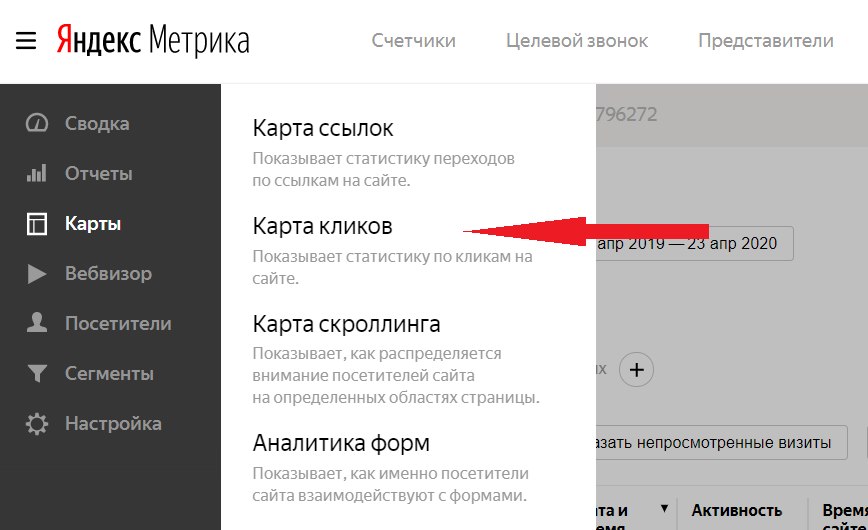Viewport: 868px width, 530px height.
Task: Open Настройка in the sidebar
Action: tap(113, 424)
